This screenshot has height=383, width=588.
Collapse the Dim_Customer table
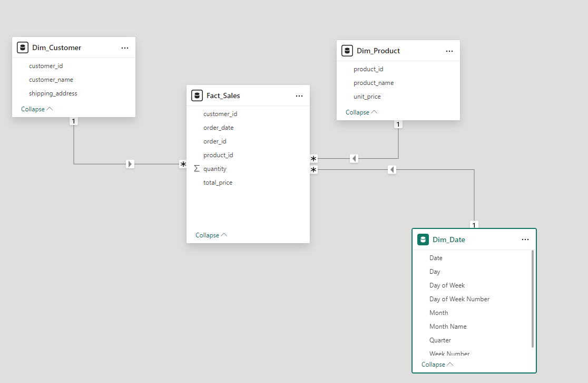pos(36,109)
